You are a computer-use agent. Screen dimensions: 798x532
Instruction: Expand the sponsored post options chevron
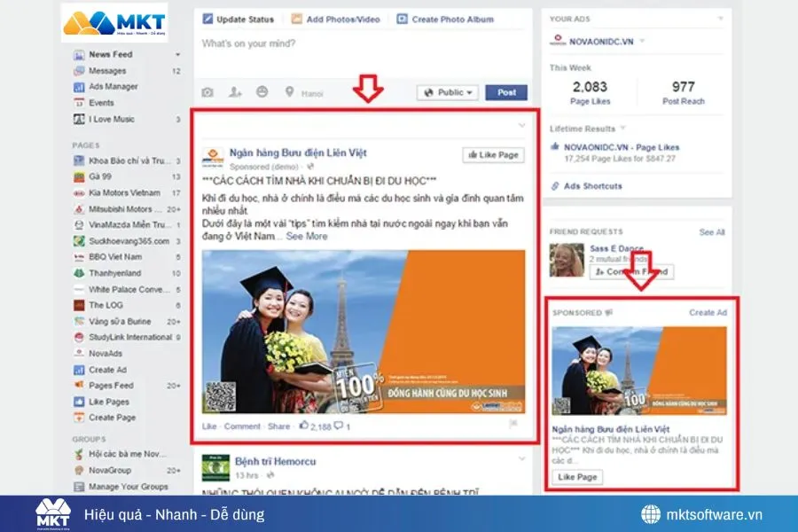coord(521,125)
